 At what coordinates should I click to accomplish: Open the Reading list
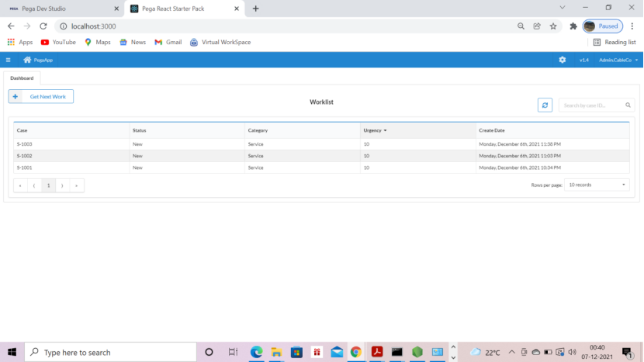[x=615, y=43]
